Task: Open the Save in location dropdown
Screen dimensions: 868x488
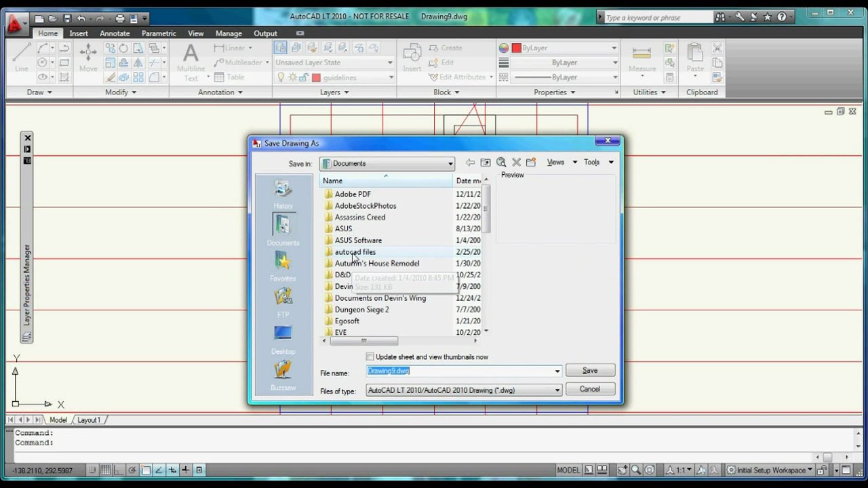Action: [x=450, y=163]
